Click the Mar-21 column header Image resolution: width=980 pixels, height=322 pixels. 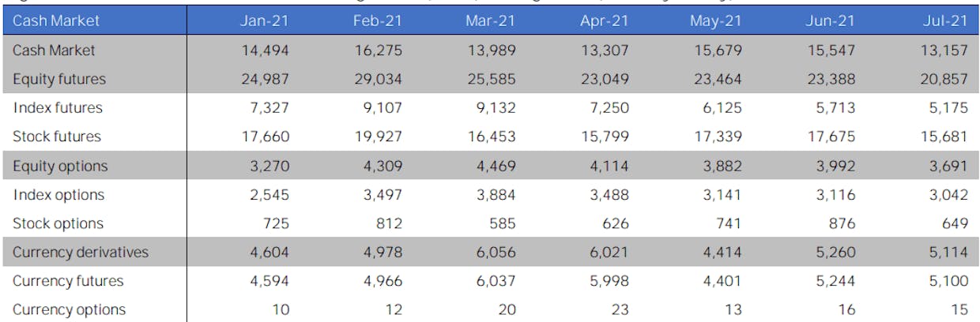(491, 21)
